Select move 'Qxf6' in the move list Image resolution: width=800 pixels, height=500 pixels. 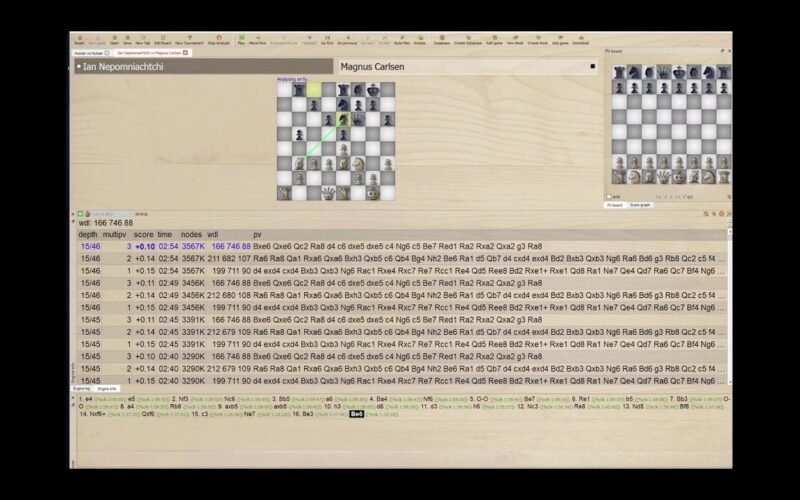coord(148,414)
